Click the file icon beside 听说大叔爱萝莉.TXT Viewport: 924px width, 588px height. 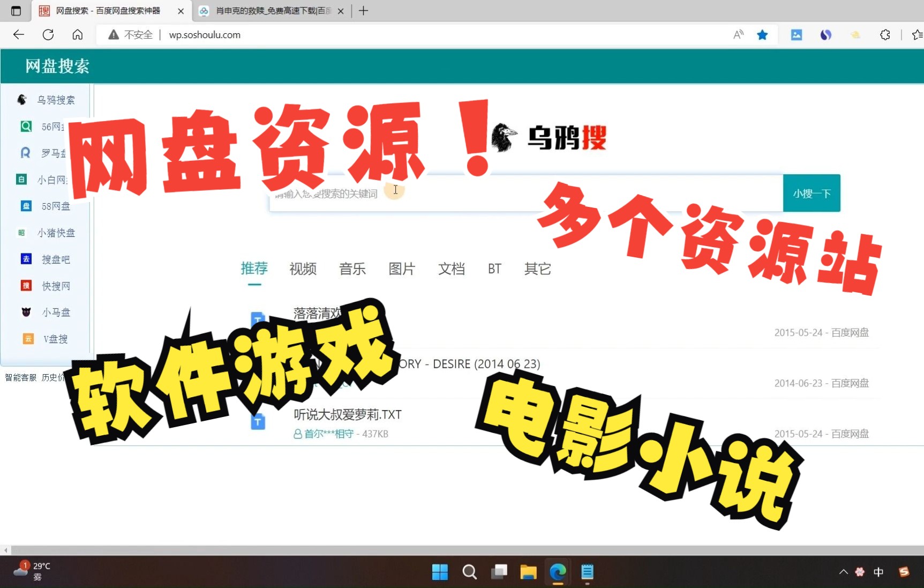[x=258, y=422]
